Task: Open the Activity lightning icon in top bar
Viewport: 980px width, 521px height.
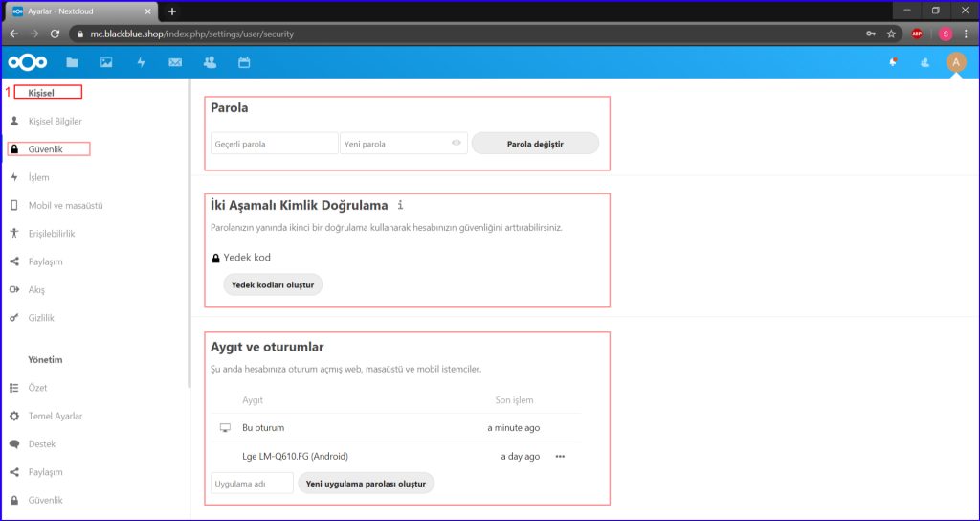Action: point(142,62)
